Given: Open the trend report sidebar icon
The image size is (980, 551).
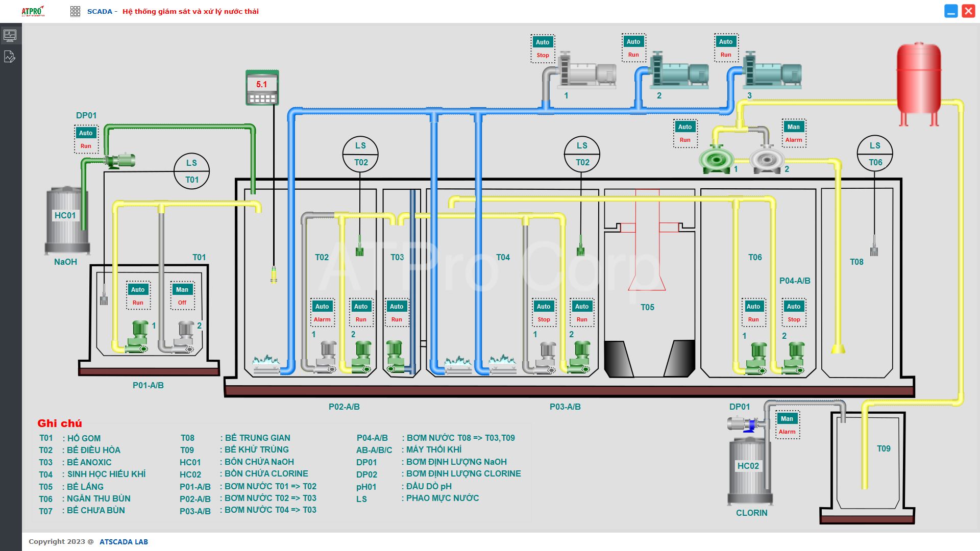Looking at the screenshot, I should pyautogui.click(x=10, y=57).
